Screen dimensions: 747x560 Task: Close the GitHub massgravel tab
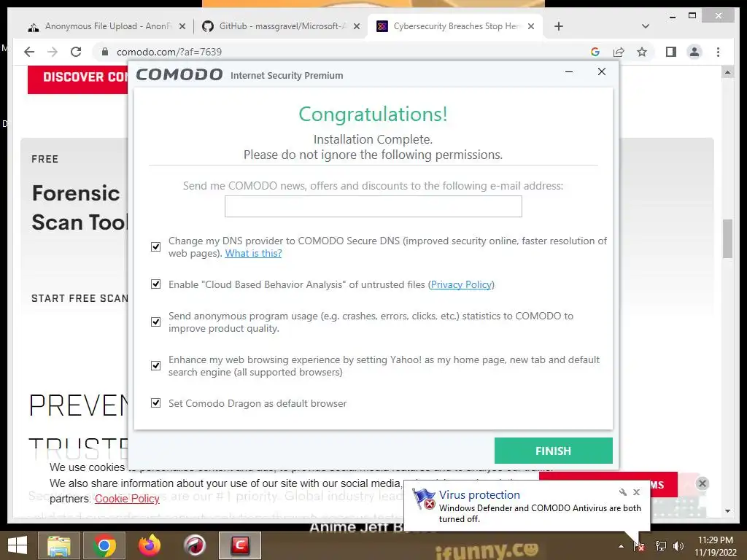tap(356, 27)
